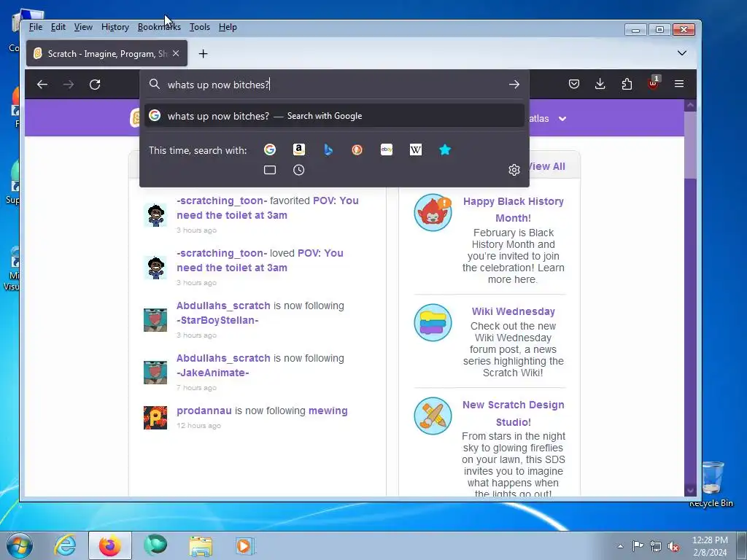Click the page vertical scrollbar thumb
The height and width of the screenshot is (560, 747).
point(690,145)
